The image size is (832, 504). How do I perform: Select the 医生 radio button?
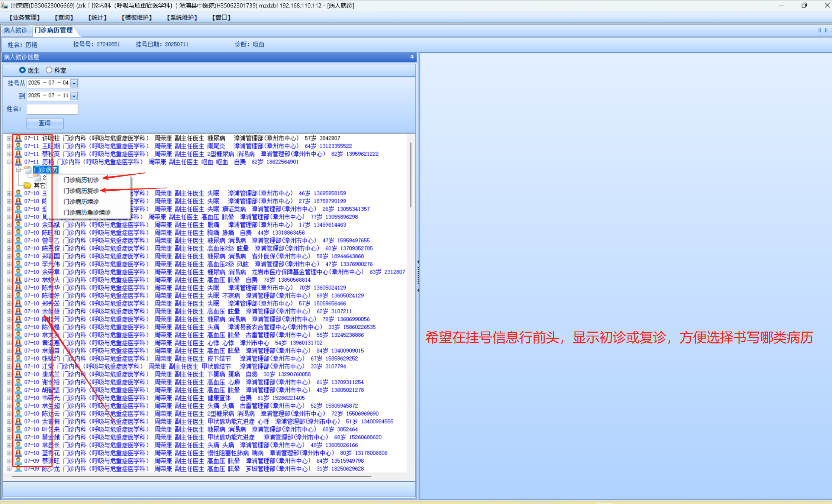tap(22, 70)
